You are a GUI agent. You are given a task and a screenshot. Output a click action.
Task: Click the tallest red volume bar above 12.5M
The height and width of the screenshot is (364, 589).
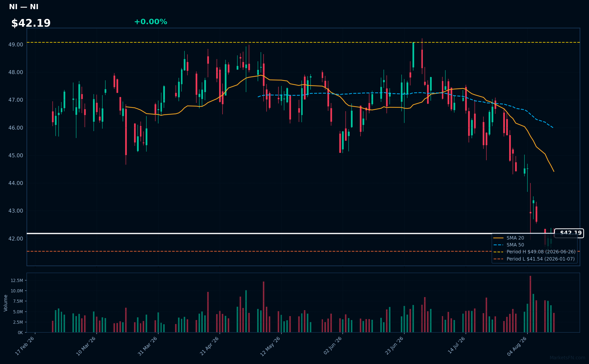click(530, 304)
